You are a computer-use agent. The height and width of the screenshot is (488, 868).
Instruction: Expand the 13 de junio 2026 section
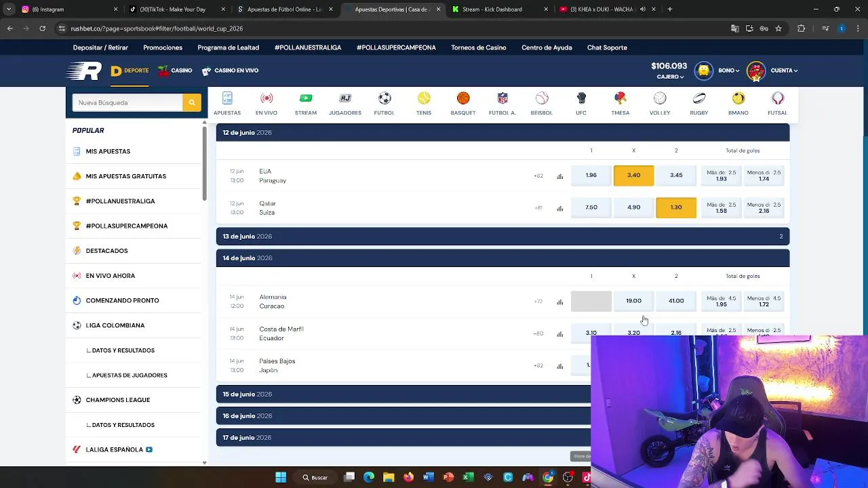pos(502,236)
